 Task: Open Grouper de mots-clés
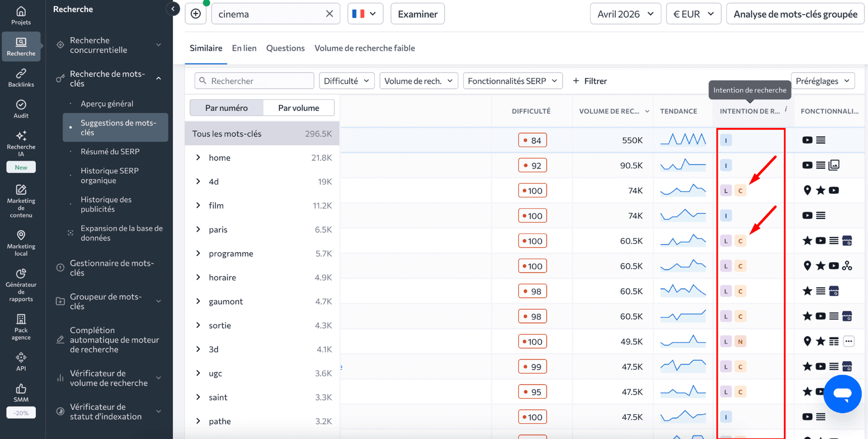[109, 301]
